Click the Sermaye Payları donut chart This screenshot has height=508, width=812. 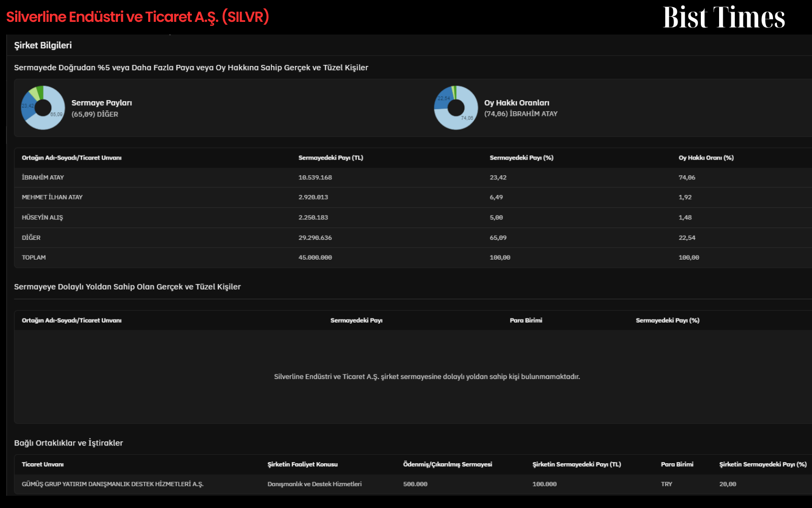(43, 108)
